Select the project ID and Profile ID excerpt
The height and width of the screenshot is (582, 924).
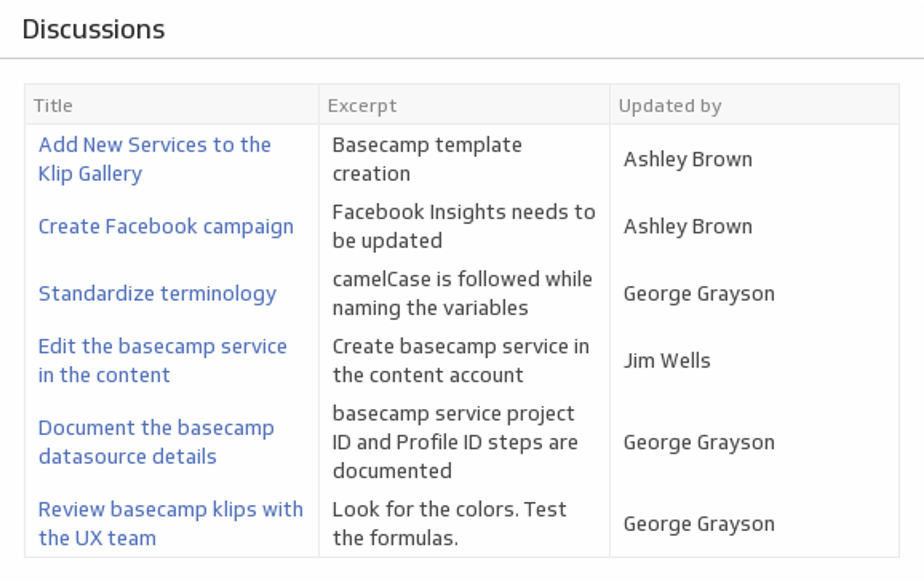pyautogui.click(x=454, y=442)
